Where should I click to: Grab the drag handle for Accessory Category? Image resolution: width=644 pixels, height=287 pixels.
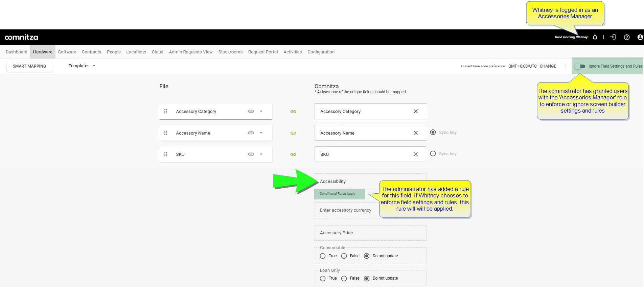[166, 111]
